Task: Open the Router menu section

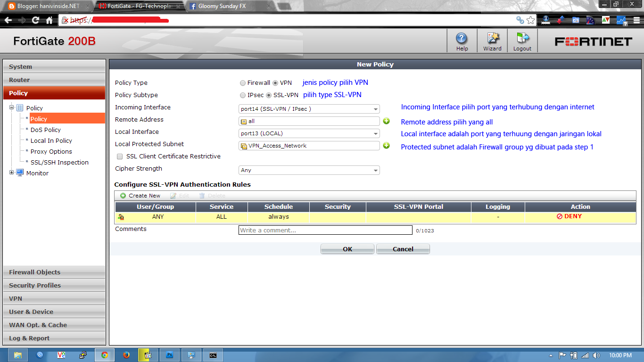Action: tap(54, 80)
